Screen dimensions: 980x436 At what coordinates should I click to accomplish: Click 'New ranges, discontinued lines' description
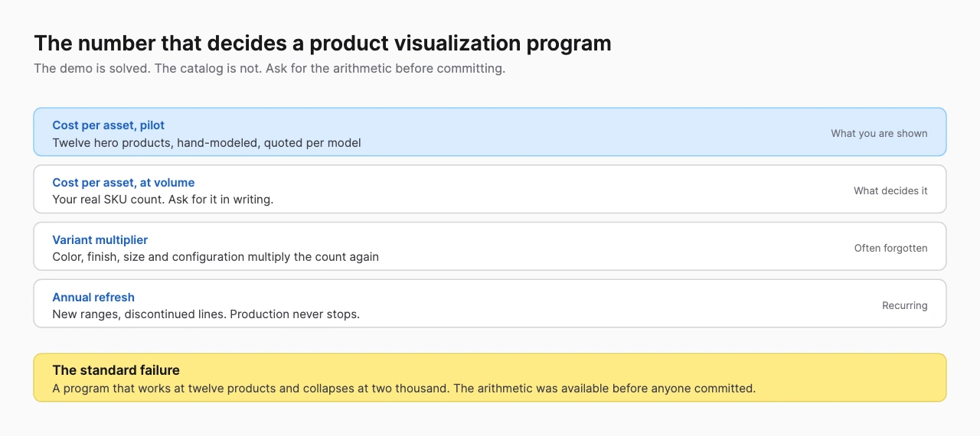point(206,315)
